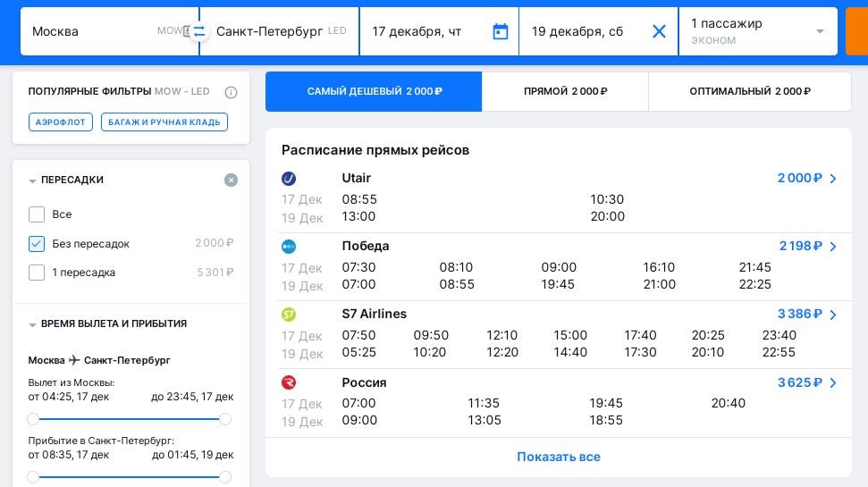This screenshot has height=487, width=868.
Task: Swap origin and destination cities
Action: click(x=198, y=31)
